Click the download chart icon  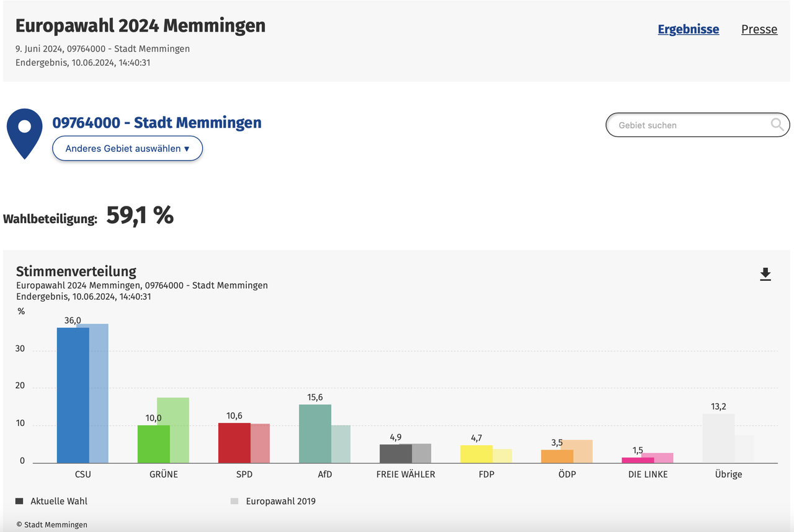tap(765, 275)
